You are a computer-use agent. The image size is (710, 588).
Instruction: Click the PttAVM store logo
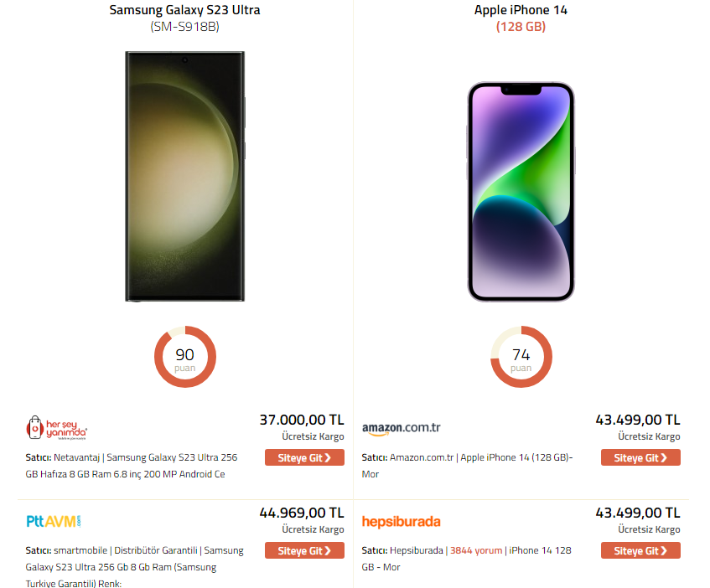click(x=54, y=521)
